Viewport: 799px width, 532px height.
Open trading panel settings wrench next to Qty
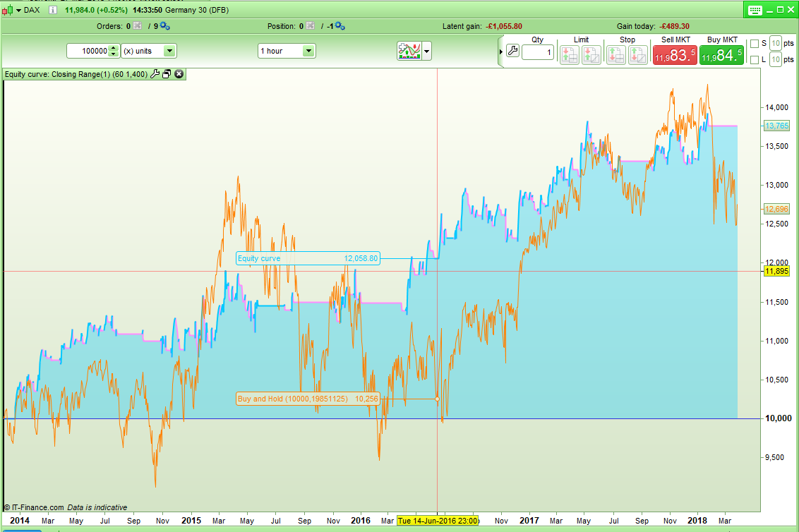[512, 51]
